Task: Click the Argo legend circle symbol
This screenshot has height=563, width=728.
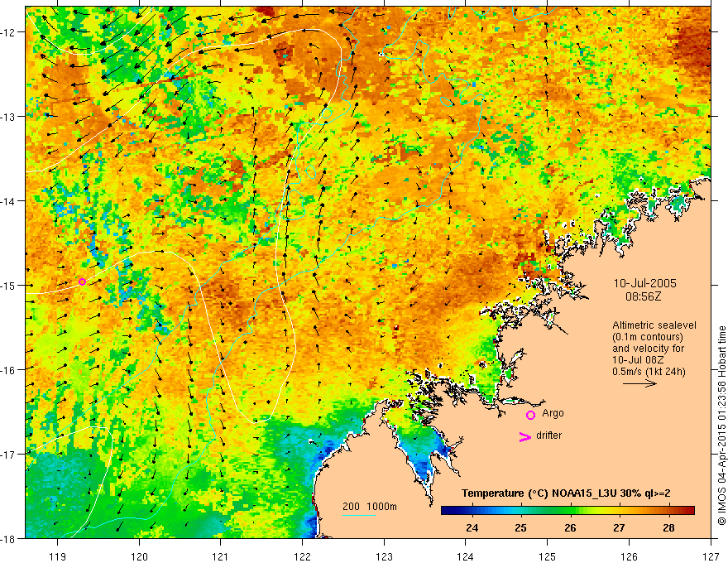Action: click(530, 415)
